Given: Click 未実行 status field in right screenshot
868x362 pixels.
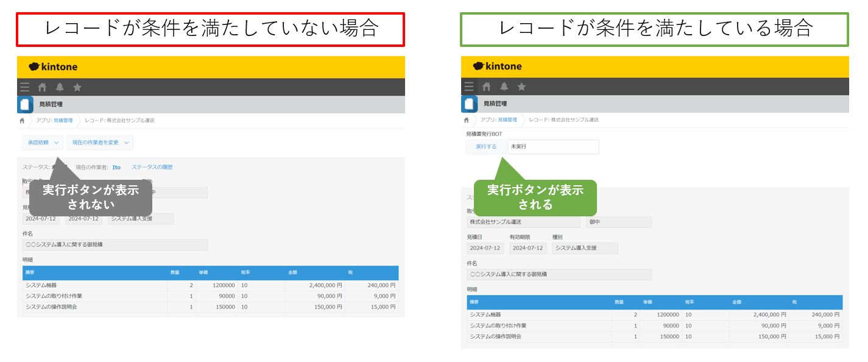Looking at the screenshot, I should (553, 147).
